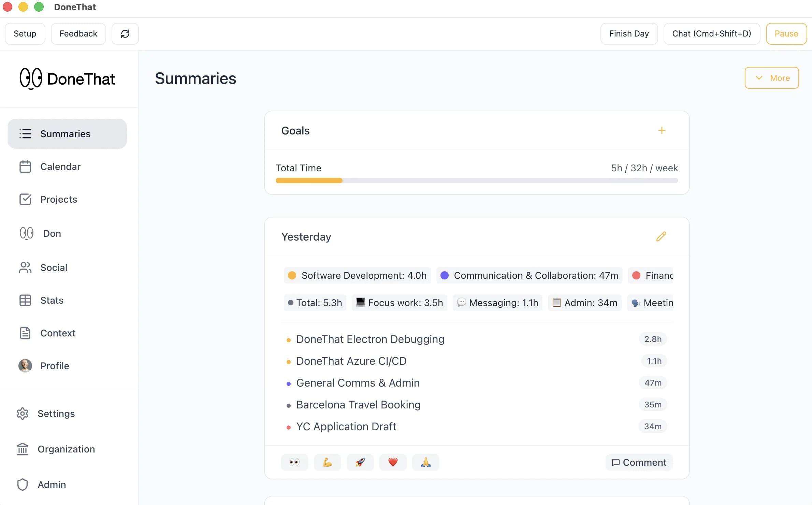812x505 pixels.
Task: Open Stats via its table icon
Action: [25, 300]
